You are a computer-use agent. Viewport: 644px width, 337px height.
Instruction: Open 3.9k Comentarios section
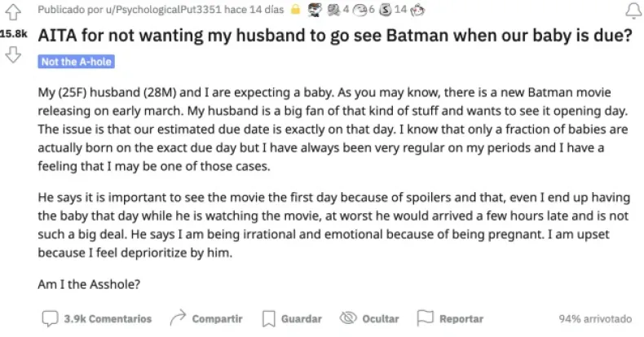coord(107,318)
